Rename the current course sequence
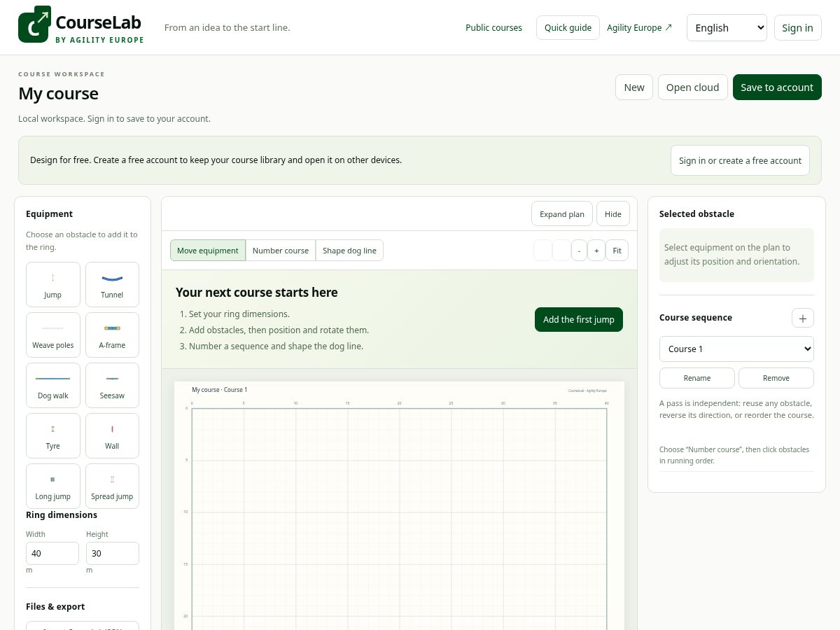The width and height of the screenshot is (840, 630). pyautogui.click(x=697, y=378)
